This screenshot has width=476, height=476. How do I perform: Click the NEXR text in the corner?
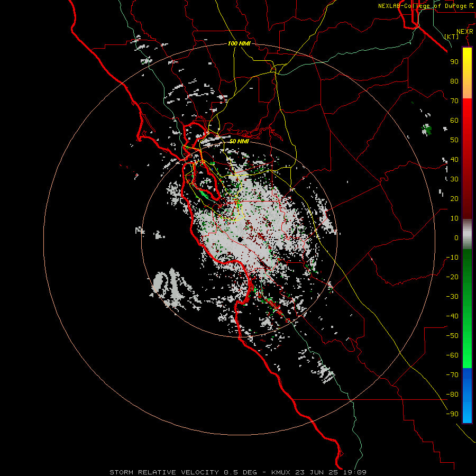pyautogui.click(x=464, y=32)
